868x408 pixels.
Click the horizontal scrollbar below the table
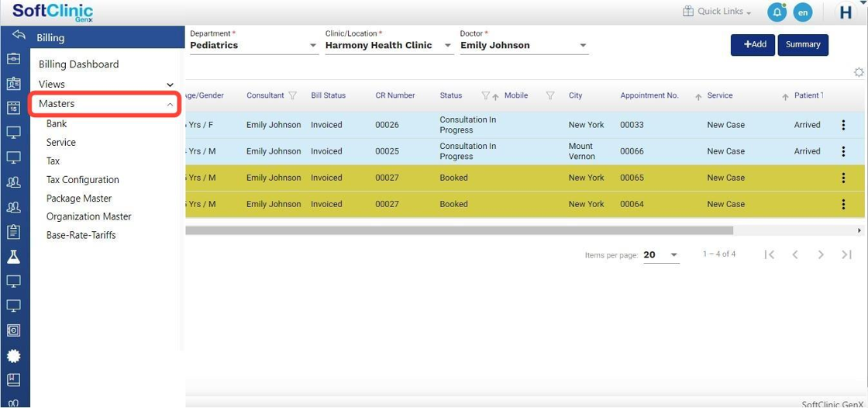coord(459,230)
